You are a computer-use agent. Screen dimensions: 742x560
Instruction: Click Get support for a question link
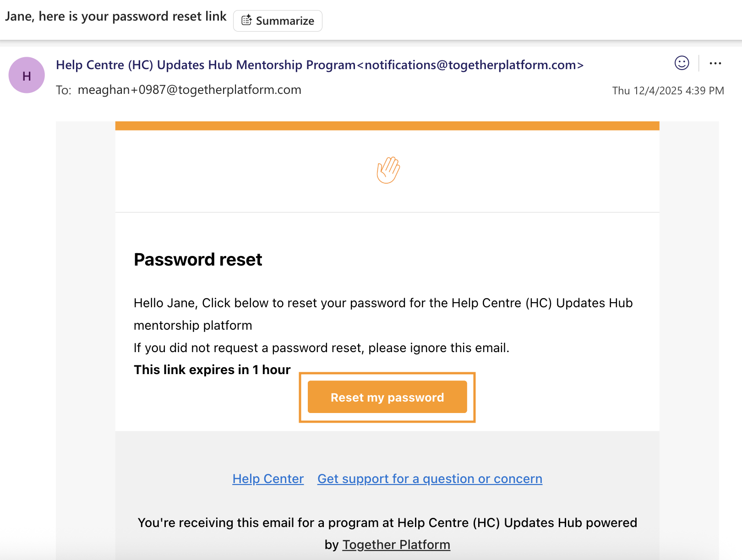(430, 479)
